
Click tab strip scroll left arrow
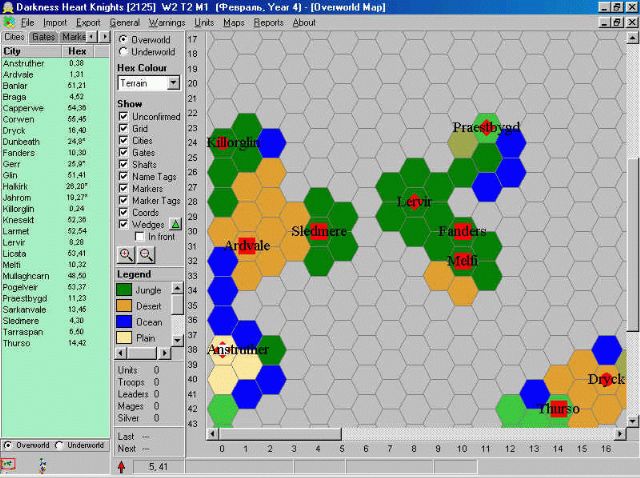[x=92, y=37]
